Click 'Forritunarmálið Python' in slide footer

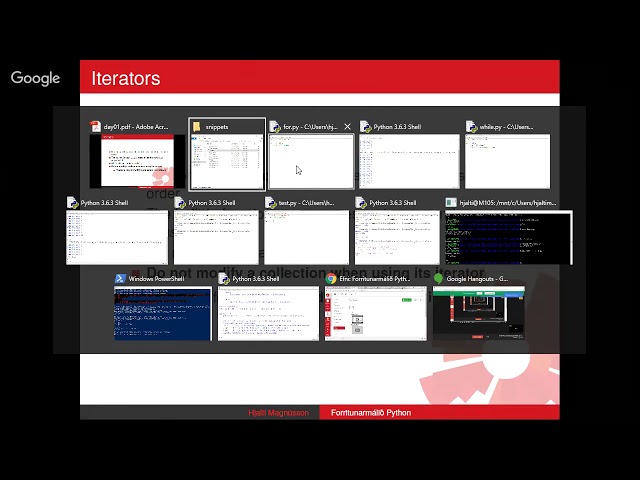[x=371, y=413]
